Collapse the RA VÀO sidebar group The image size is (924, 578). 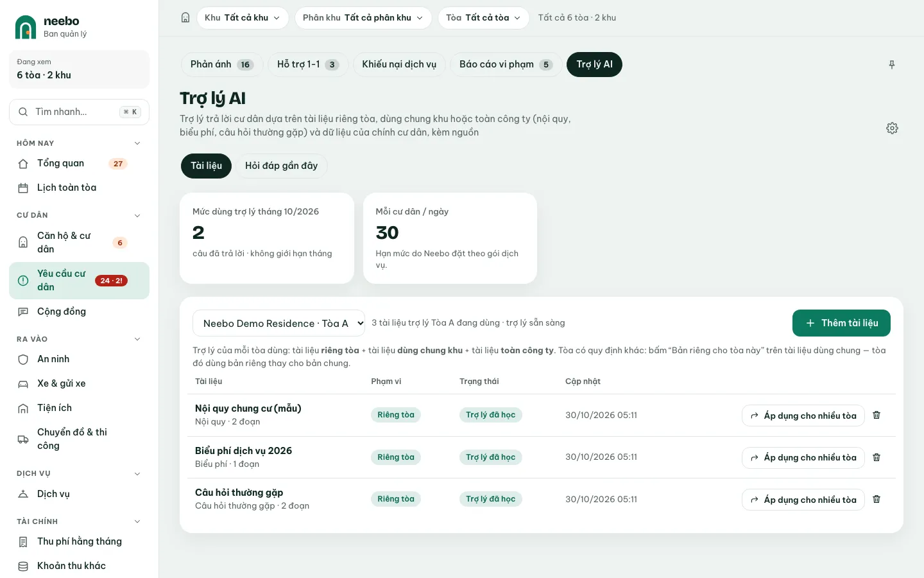137,339
